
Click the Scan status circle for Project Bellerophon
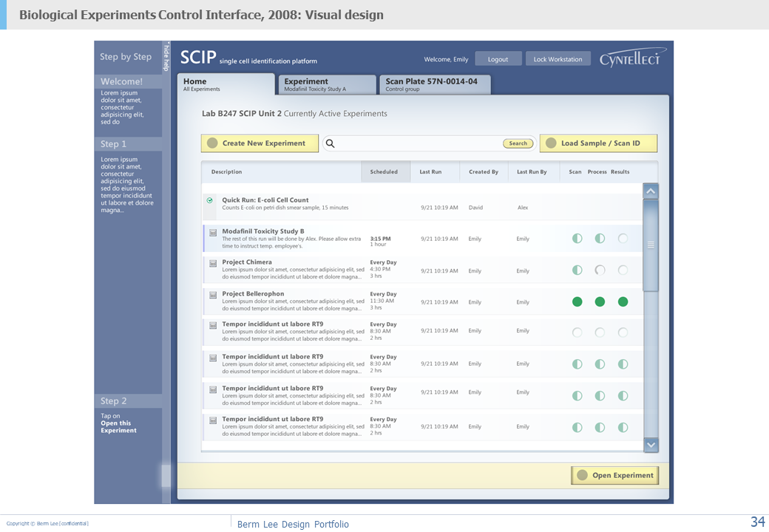click(x=577, y=301)
